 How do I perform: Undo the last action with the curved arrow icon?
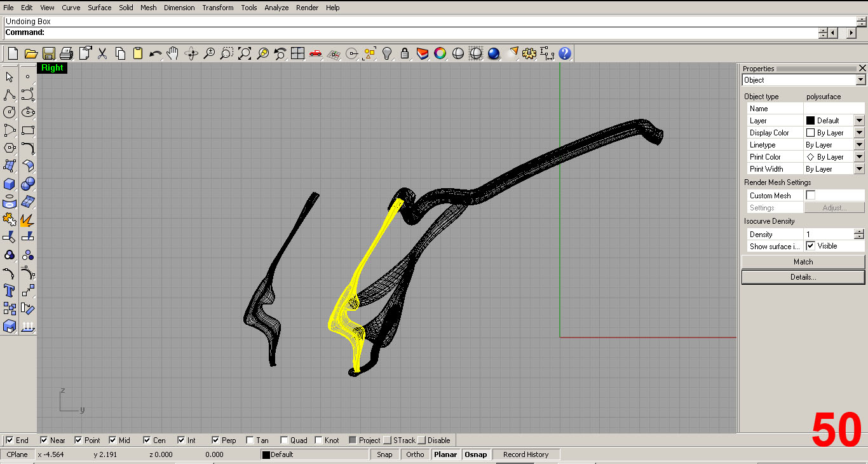click(x=156, y=53)
